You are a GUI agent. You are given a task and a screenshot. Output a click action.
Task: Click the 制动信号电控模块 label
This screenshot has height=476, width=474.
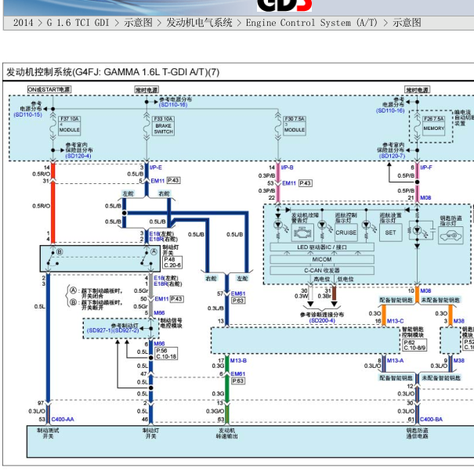pos(171,323)
